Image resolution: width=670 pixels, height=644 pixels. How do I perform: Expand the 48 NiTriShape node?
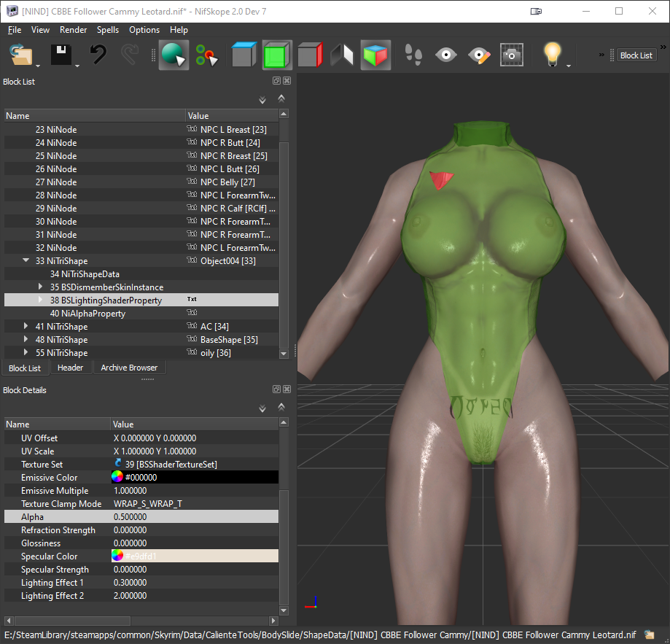point(26,339)
